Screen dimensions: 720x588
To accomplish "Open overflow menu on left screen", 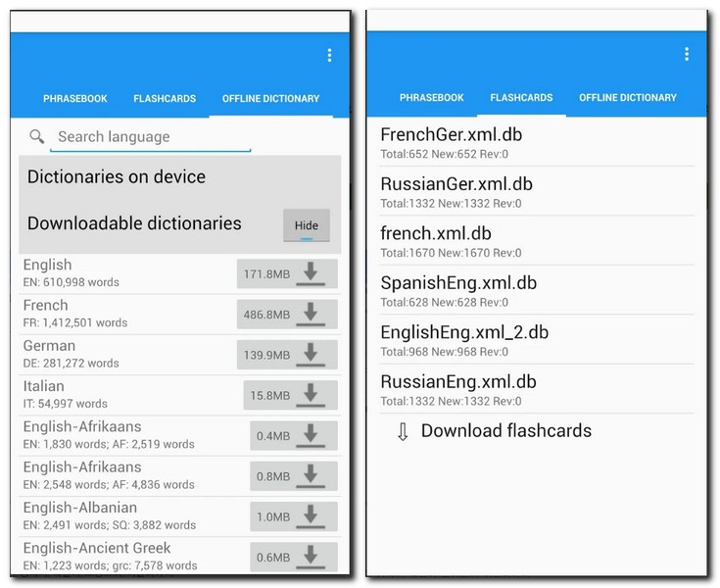I will click(x=329, y=56).
